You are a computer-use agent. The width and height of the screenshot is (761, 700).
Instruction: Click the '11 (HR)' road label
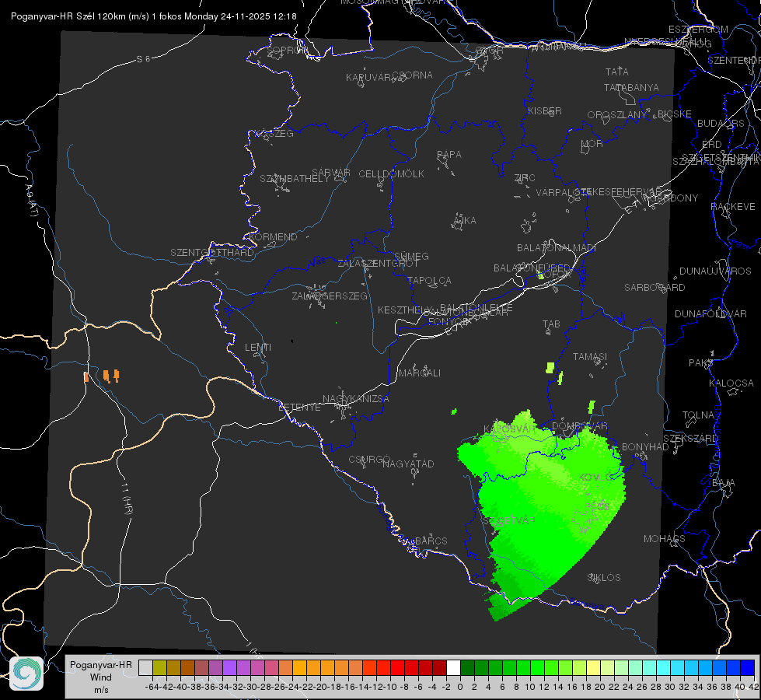(x=127, y=498)
